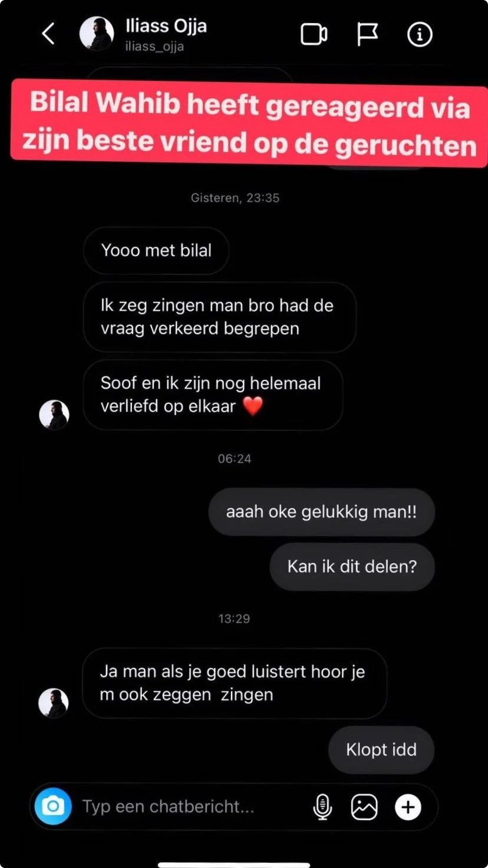Screen dimensions: 488x868
Task: Tap the plus icon for more options
Action: coord(408,806)
